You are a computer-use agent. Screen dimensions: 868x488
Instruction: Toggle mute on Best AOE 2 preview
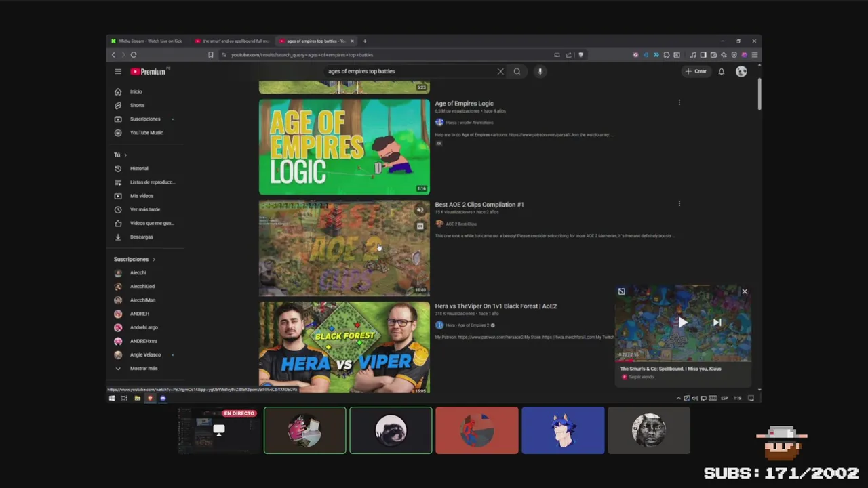420,210
